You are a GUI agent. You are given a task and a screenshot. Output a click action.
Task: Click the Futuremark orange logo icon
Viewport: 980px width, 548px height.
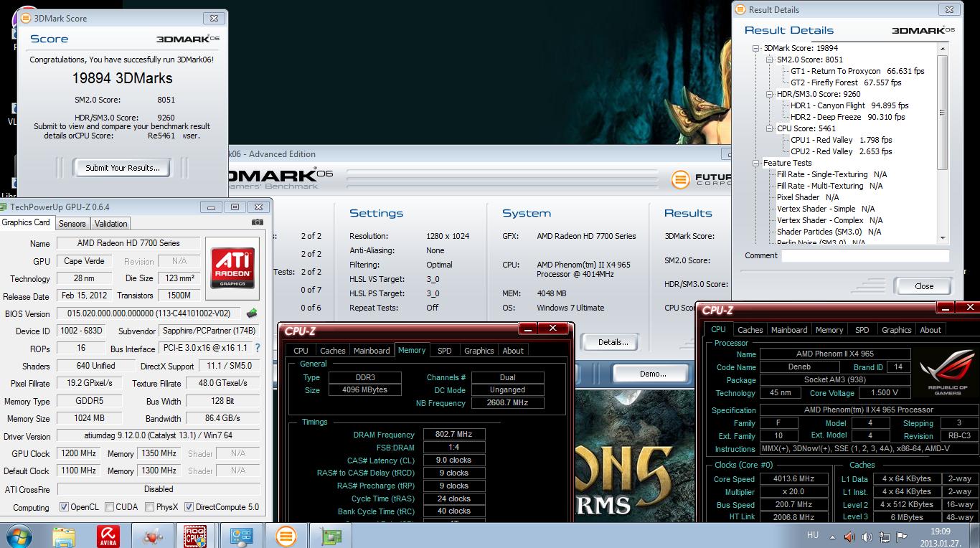(x=680, y=179)
